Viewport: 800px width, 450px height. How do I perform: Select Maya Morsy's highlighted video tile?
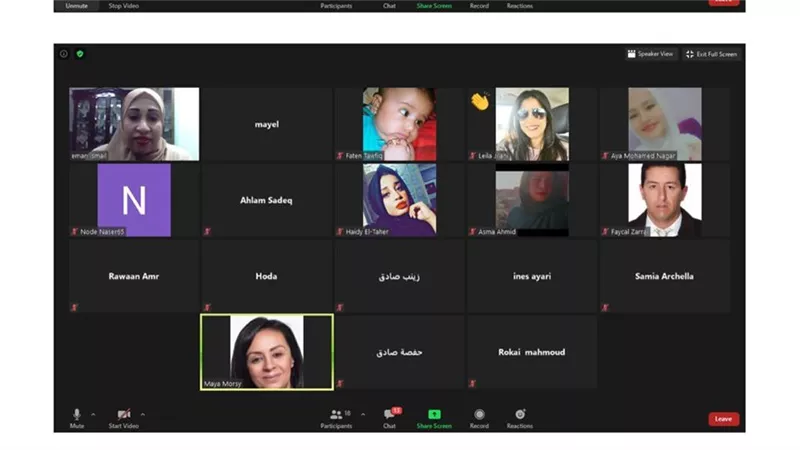point(267,352)
